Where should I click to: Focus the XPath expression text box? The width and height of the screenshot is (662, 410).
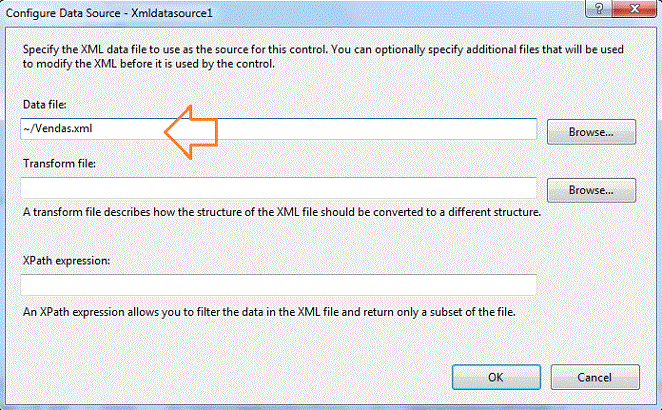(279, 285)
